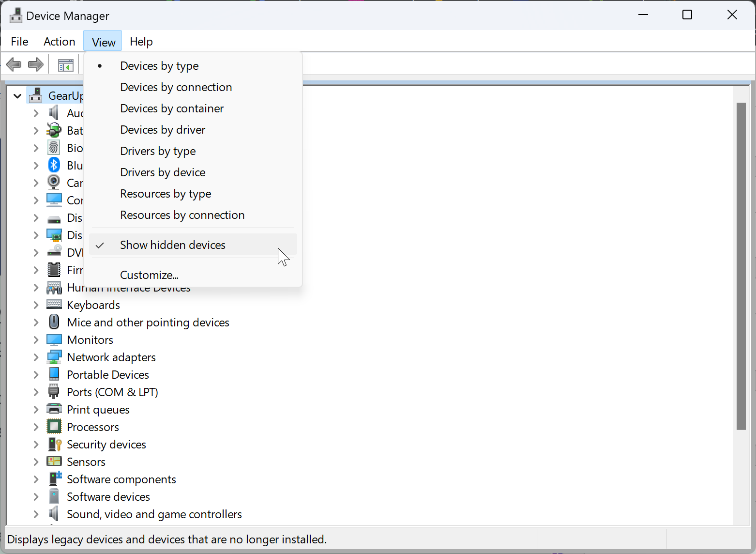The height and width of the screenshot is (554, 756).
Task: Select Drivers by device view
Action: (x=193, y=172)
